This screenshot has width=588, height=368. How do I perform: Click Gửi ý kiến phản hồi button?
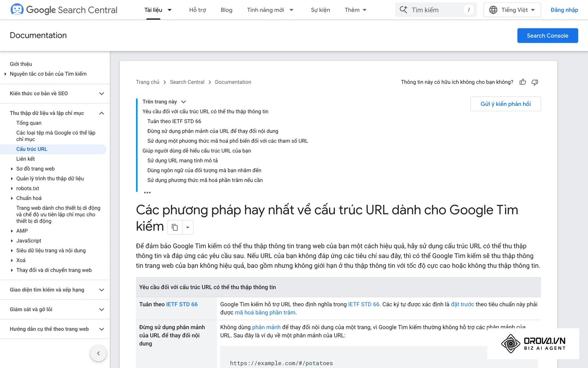(505, 104)
